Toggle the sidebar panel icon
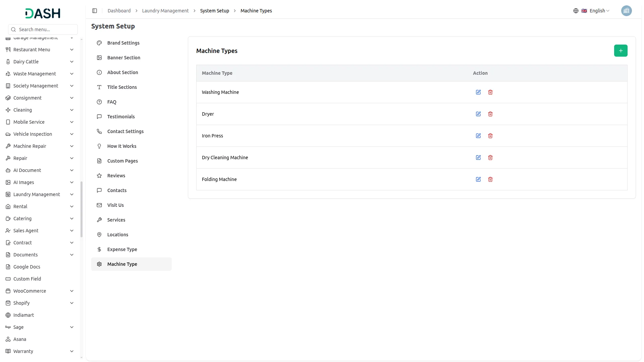The image size is (644, 362). tap(95, 11)
